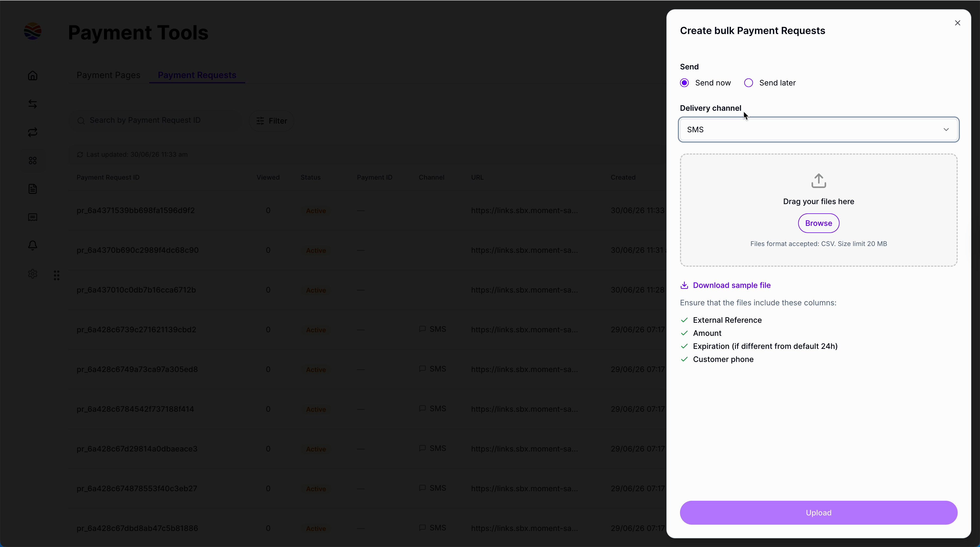This screenshot has height=547, width=980.
Task: Click the External Reference column requirement
Action: (727, 320)
